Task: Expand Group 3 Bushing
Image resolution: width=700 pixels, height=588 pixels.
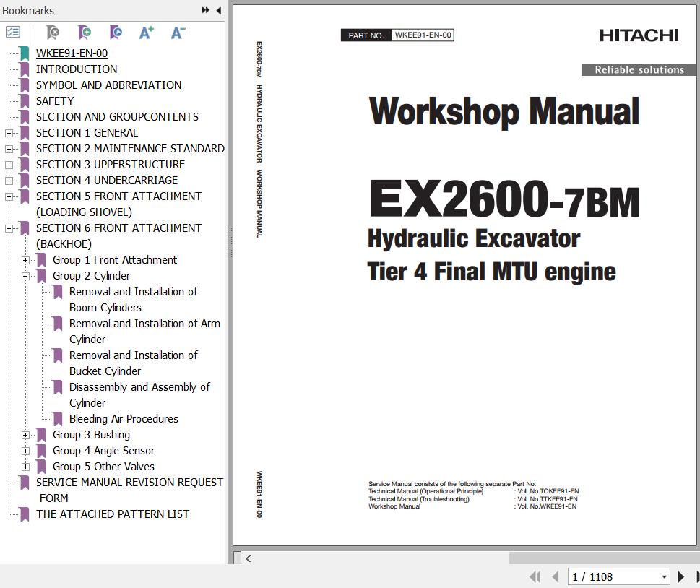Action: (25, 435)
